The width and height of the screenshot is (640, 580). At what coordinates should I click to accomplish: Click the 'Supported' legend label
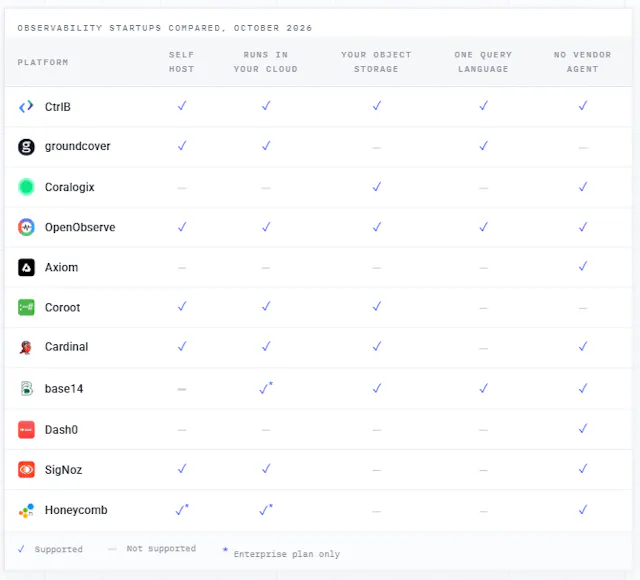tap(58, 549)
